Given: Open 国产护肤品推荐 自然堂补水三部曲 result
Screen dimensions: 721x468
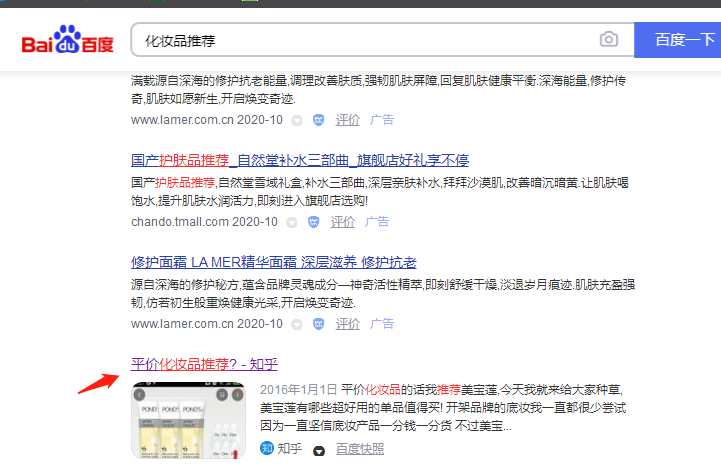Looking at the screenshot, I should 300,160.
